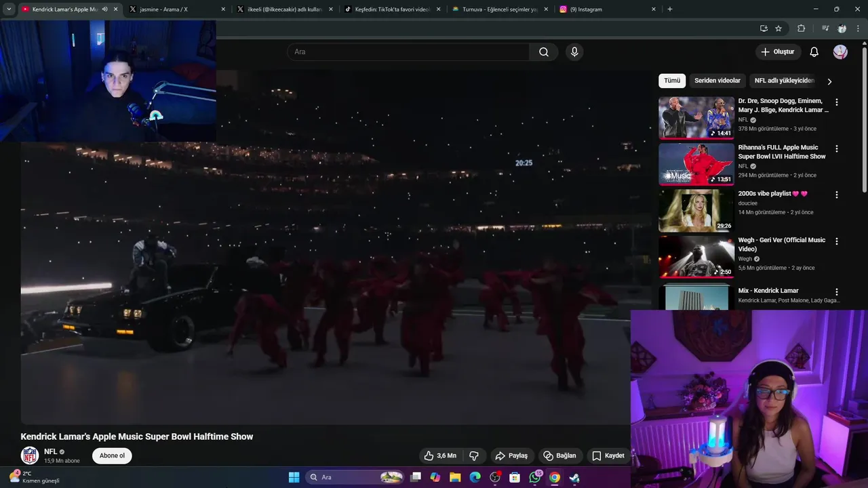The width and height of the screenshot is (868, 488).
Task: Click the YouTube search magnifier button
Action: pos(544,52)
